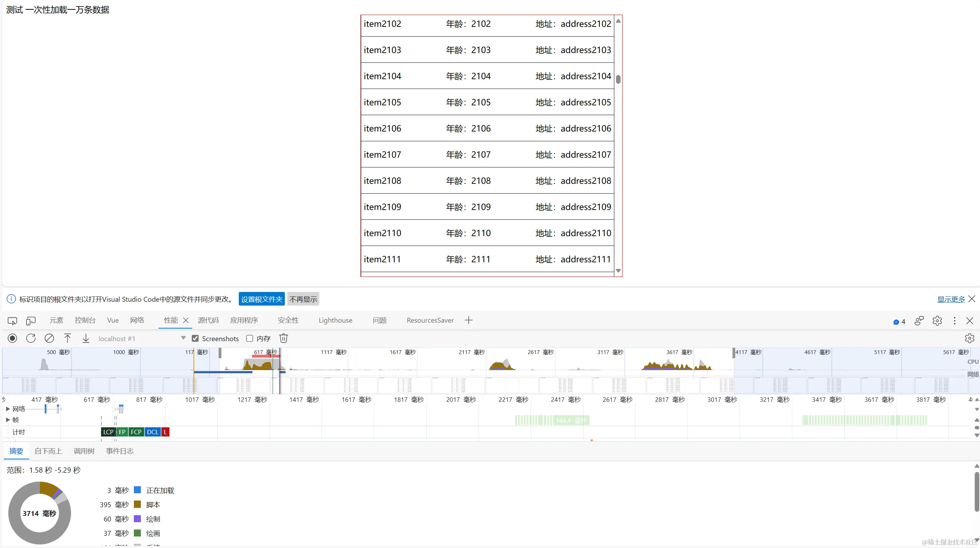Click the 显示更多 link
The width and height of the screenshot is (980, 548).
[951, 299]
